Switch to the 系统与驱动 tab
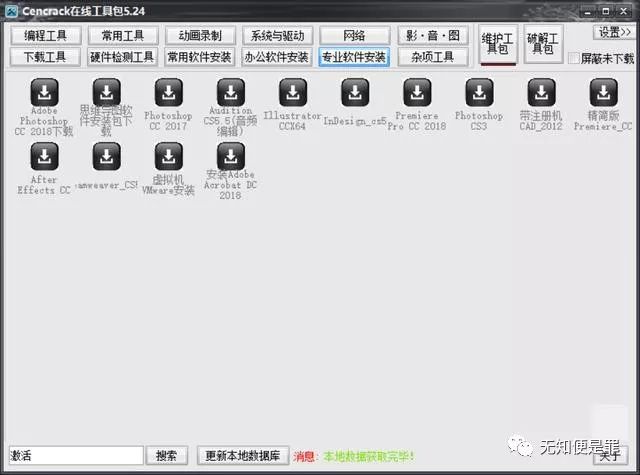Screen dimensions: 640x475 277,36
